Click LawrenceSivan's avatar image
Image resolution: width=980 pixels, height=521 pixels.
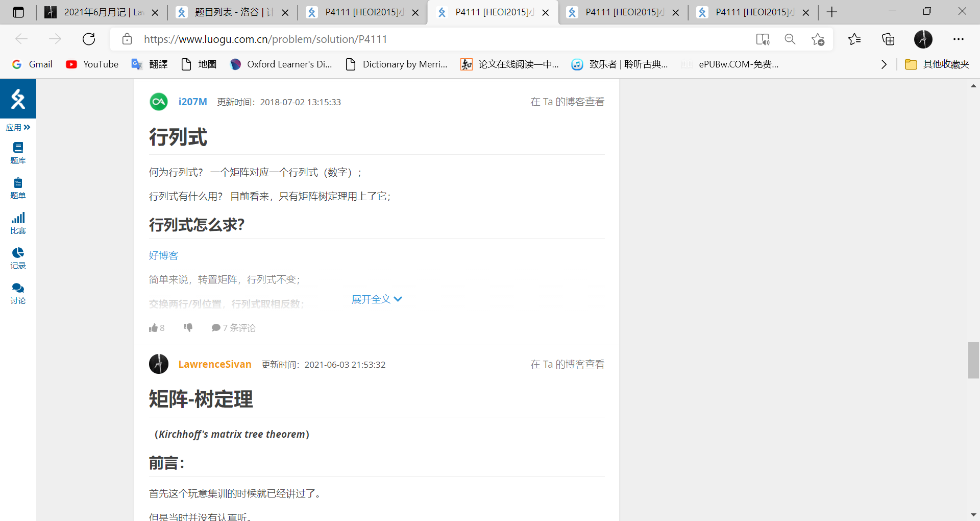click(x=159, y=364)
